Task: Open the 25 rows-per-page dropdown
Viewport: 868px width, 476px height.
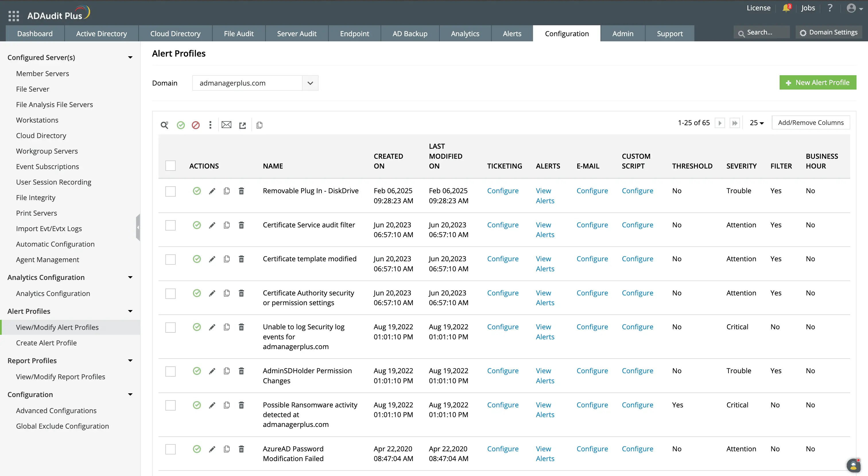Action: [x=757, y=123]
